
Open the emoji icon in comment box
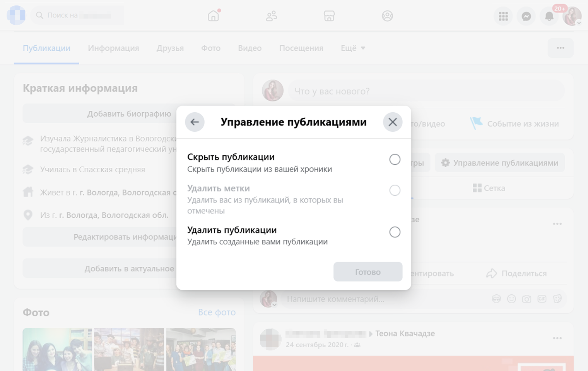coord(511,299)
